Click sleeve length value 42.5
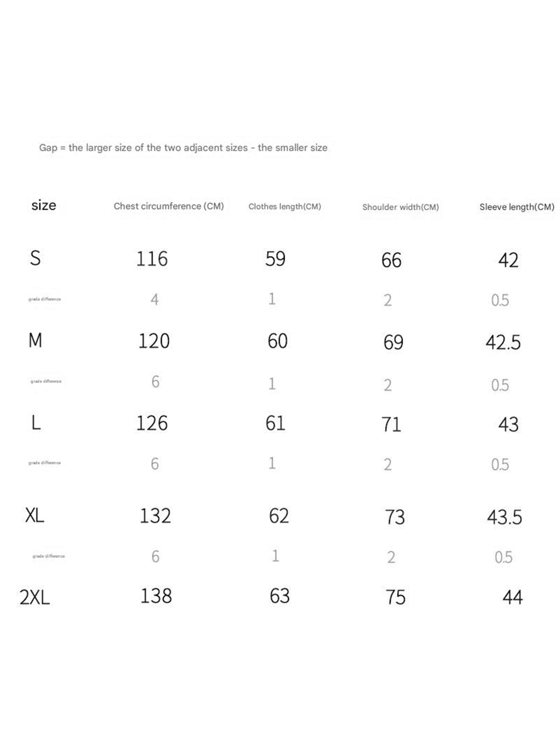The image size is (560, 743). point(503,342)
